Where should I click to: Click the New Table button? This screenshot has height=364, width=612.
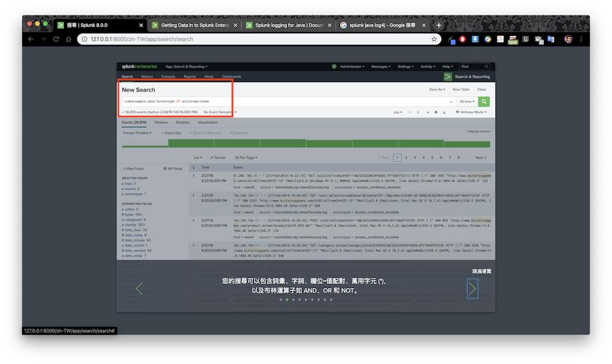[461, 90]
